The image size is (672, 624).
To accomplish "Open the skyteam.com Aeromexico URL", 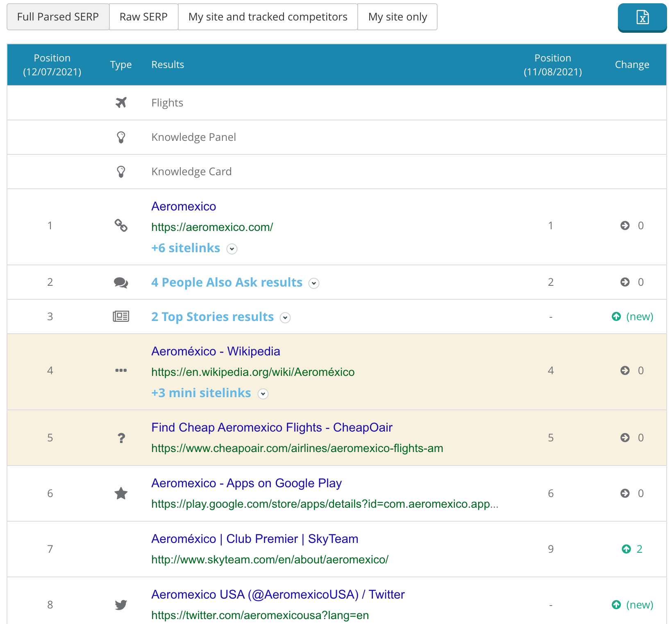I will point(270,559).
